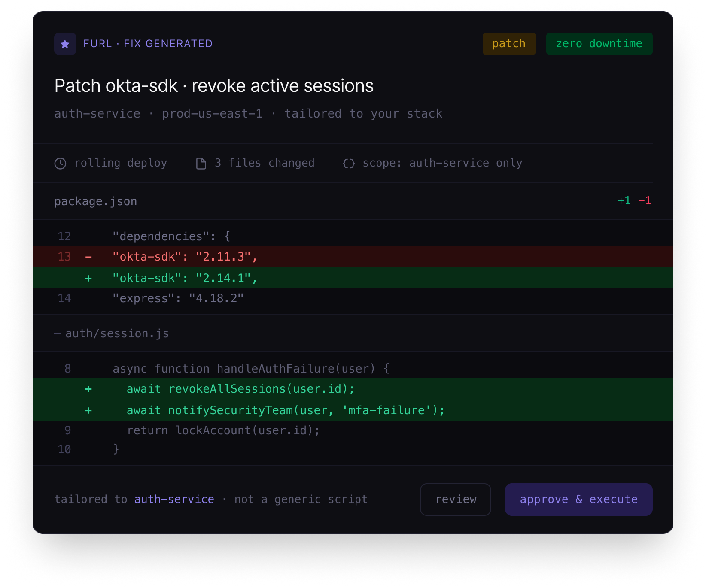Click the green zero downtime tag
Image resolution: width=706 pixels, height=588 pixels.
pyautogui.click(x=599, y=44)
